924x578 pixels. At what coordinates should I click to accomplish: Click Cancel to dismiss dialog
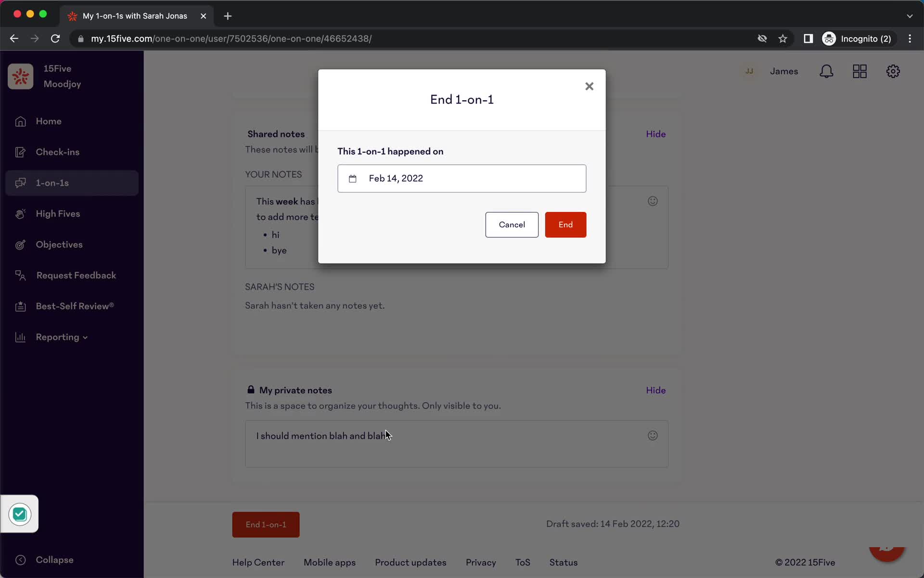click(x=512, y=224)
